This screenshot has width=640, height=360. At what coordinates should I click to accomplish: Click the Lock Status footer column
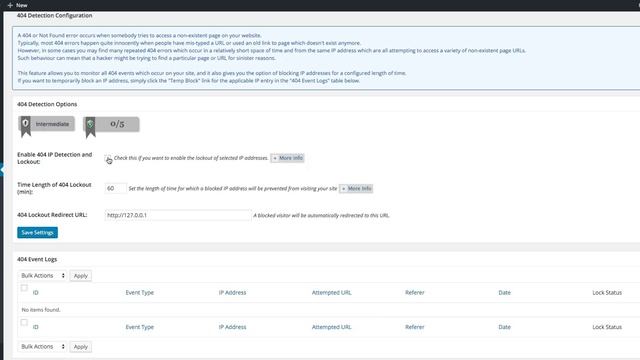[607, 327]
